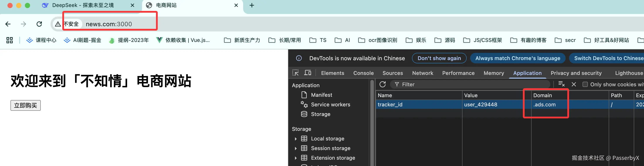Expand Local storage tree item
The image size is (644, 166).
(x=295, y=139)
